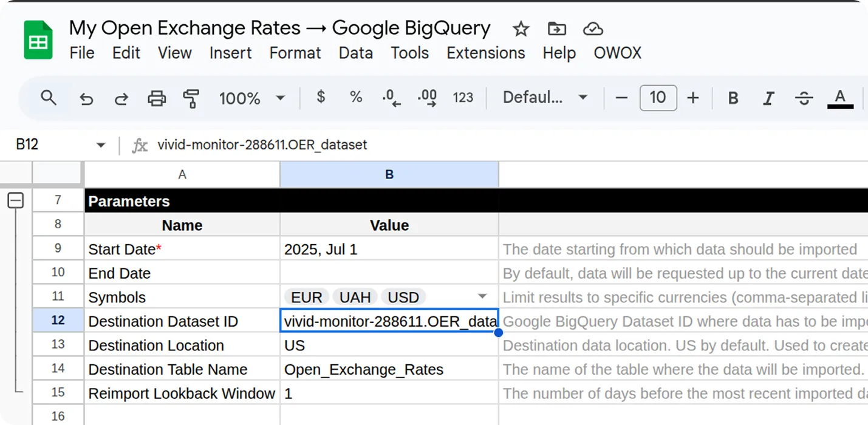The width and height of the screenshot is (868, 425).
Task: Select the Destination Table Name label cell
Action: [182, 369]
